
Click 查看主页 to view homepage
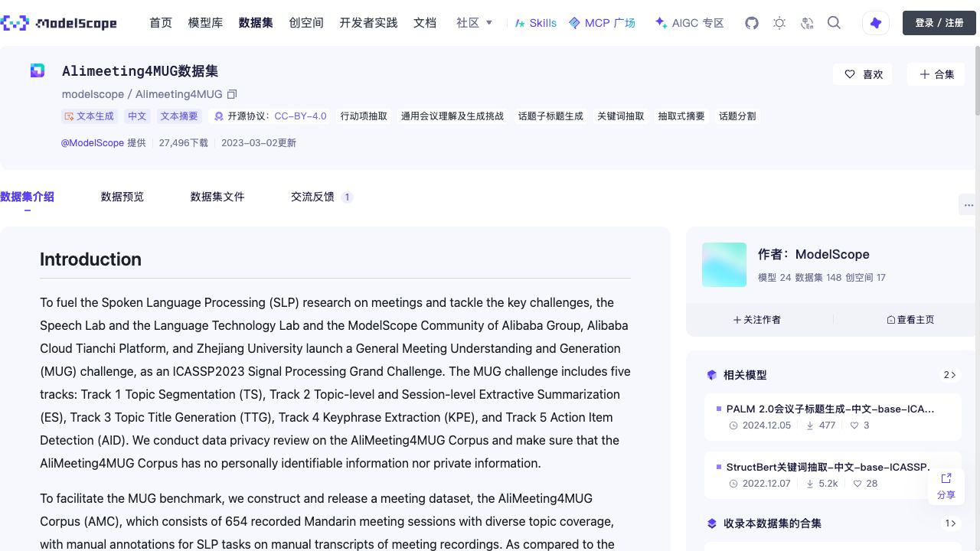(910, 320)
